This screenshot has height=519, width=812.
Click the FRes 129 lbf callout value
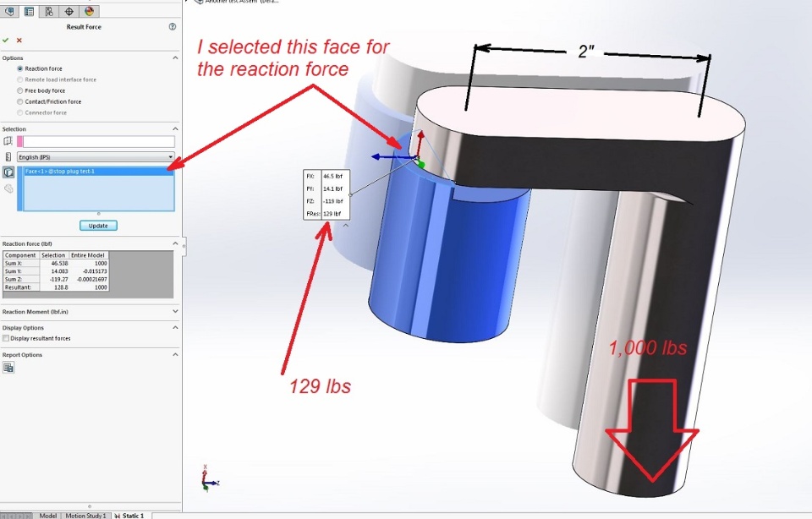click(x=333, y=214)
